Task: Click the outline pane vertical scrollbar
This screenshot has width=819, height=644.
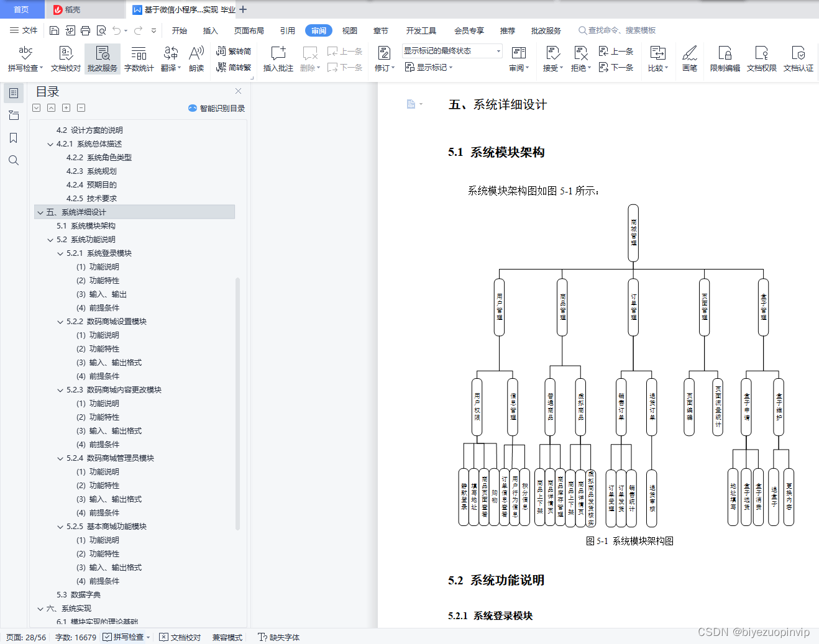Action: point(238,404)
